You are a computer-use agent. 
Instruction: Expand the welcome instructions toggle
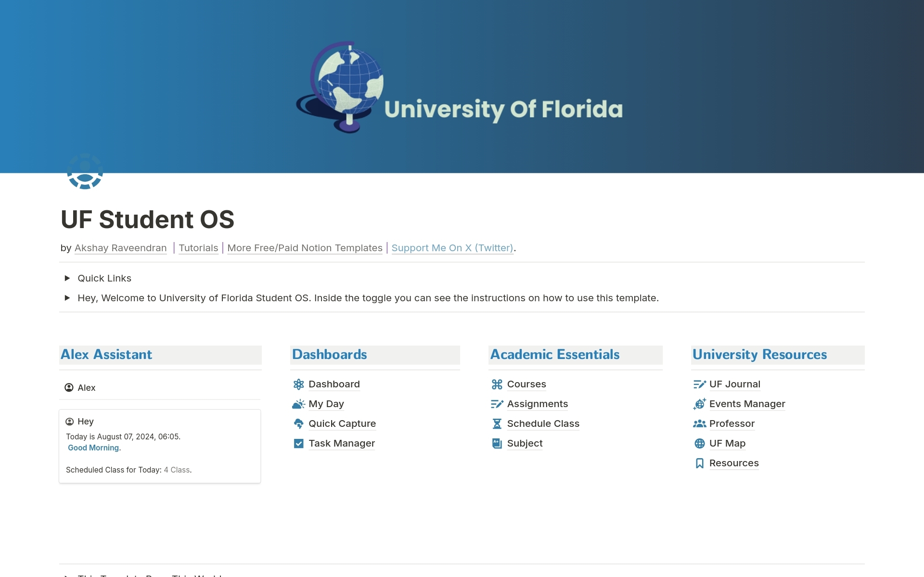click(67, 298)
